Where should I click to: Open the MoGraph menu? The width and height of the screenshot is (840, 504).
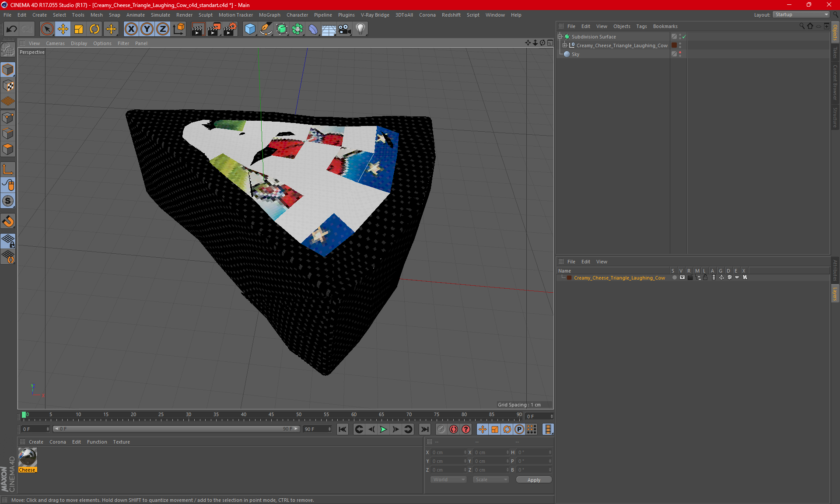tap(269, 15)
